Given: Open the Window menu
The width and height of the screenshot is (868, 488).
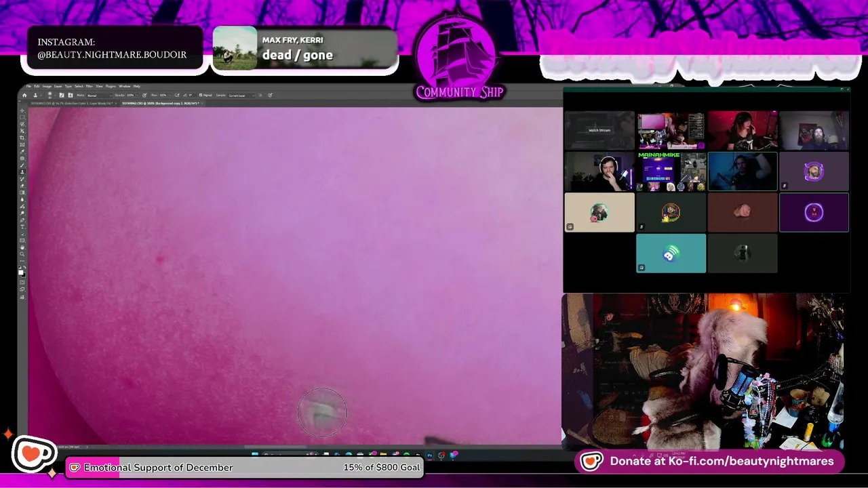Looking at the screenshot, I should tap(124, 86).
